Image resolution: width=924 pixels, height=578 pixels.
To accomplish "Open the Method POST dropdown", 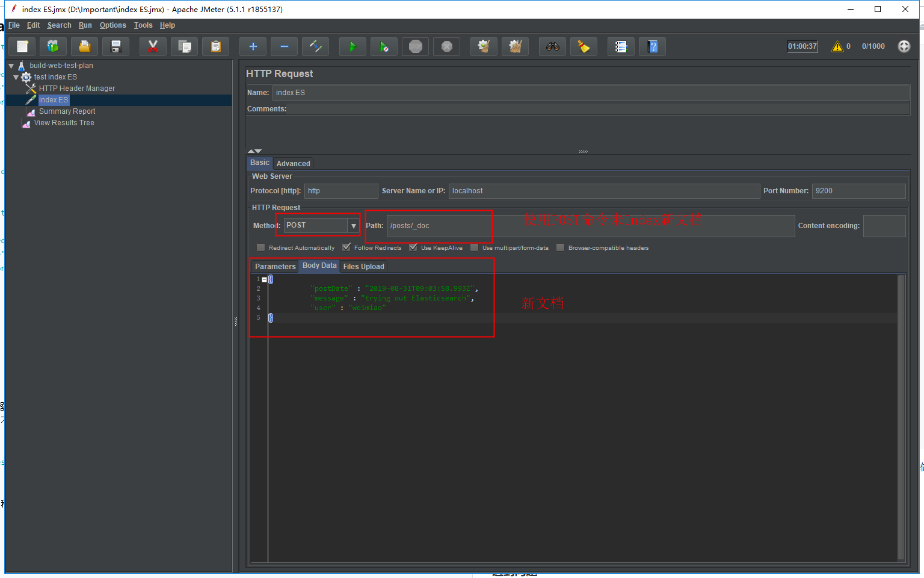I will tap(353, 225).
